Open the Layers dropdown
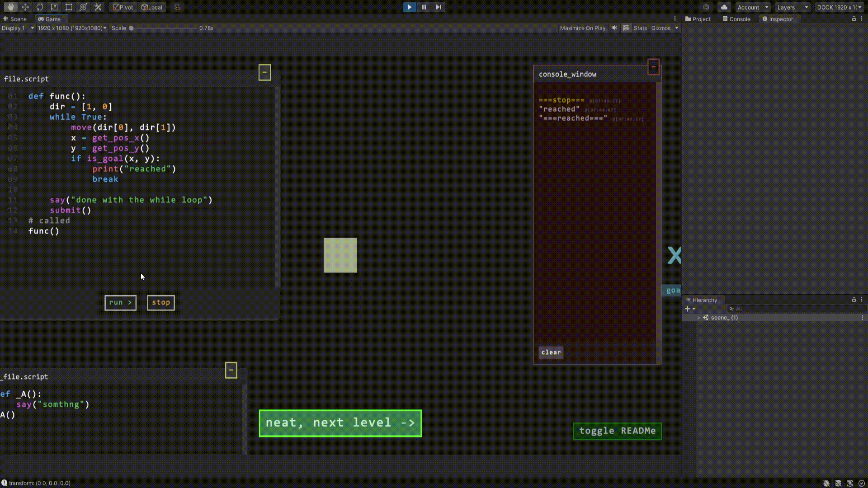Image resolution: width=868 pixels, height=488 pixels. [793, 7]
